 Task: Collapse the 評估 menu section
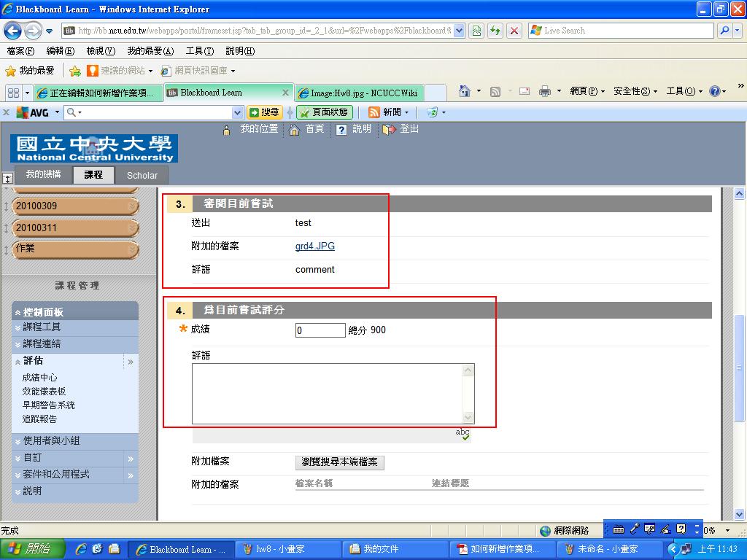point(18,361)
